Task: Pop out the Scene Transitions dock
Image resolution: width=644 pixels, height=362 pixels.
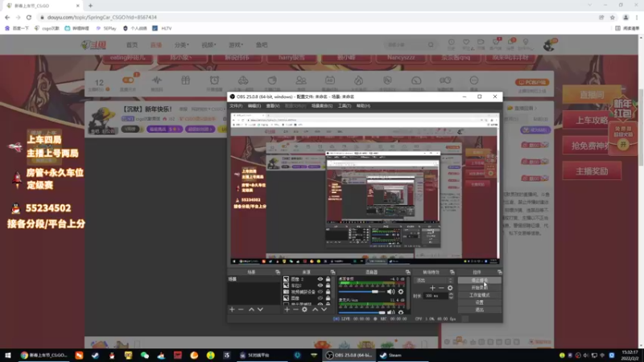Action: [452, 272]
